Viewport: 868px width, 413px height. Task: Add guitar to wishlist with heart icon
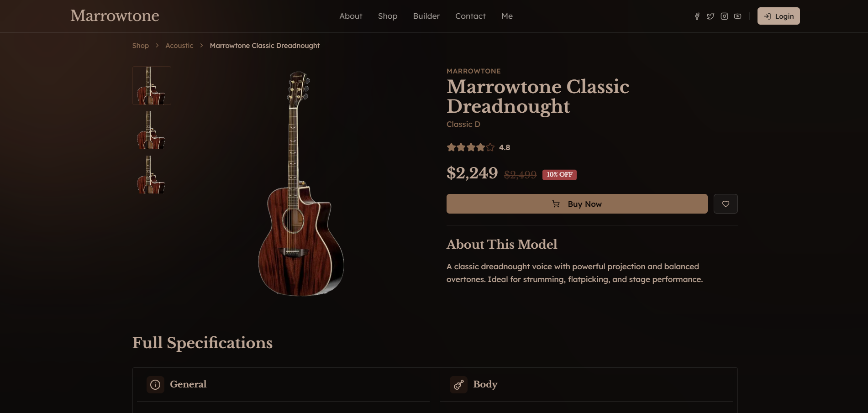click(726, 204)
